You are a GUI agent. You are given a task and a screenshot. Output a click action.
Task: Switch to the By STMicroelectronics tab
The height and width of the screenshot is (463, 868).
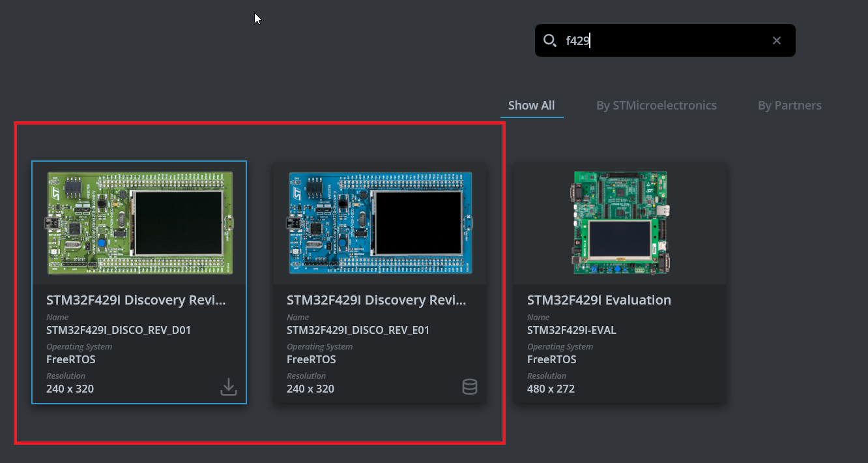pos(656,105)
